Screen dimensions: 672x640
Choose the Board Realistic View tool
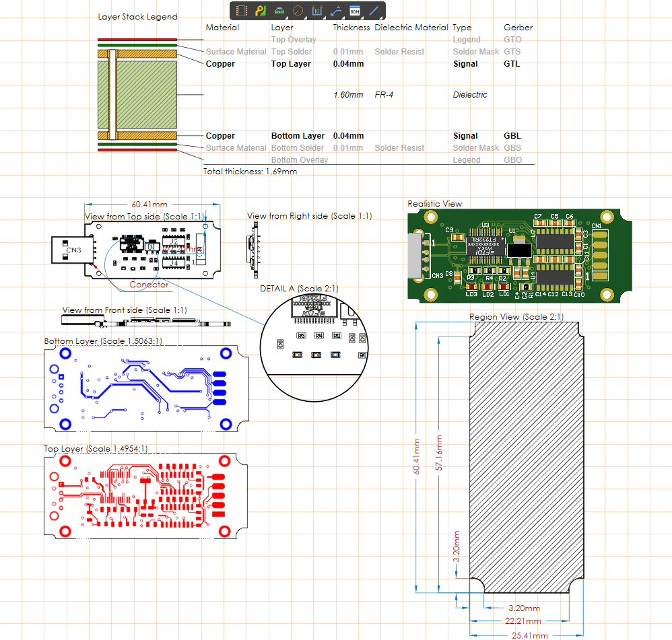pos(279,11)
